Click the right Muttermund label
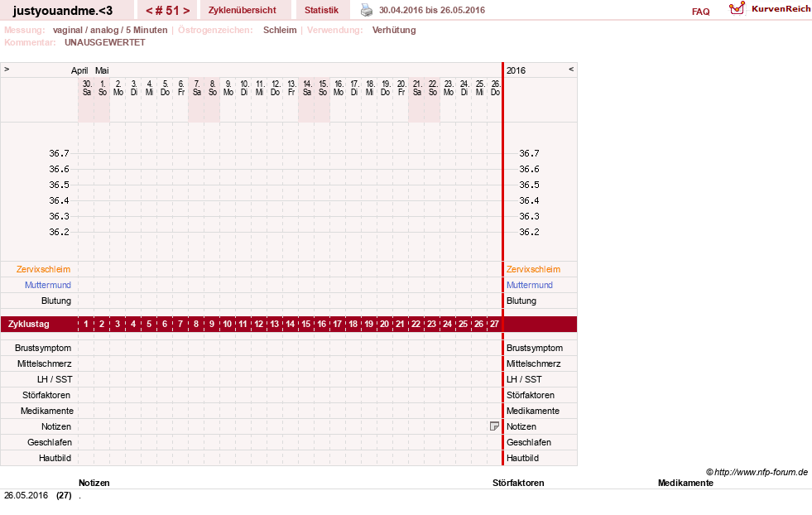The image size is (812, 515). [529, 285]
